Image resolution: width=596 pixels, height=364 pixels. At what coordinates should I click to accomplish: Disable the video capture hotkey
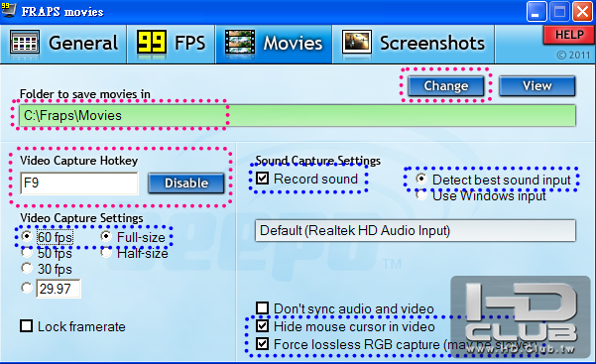coord(186,183)
